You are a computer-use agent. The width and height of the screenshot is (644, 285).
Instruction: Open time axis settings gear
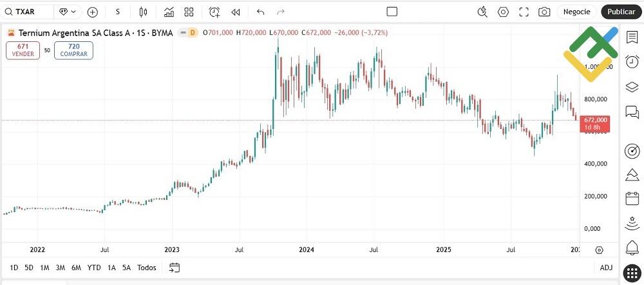599,250
